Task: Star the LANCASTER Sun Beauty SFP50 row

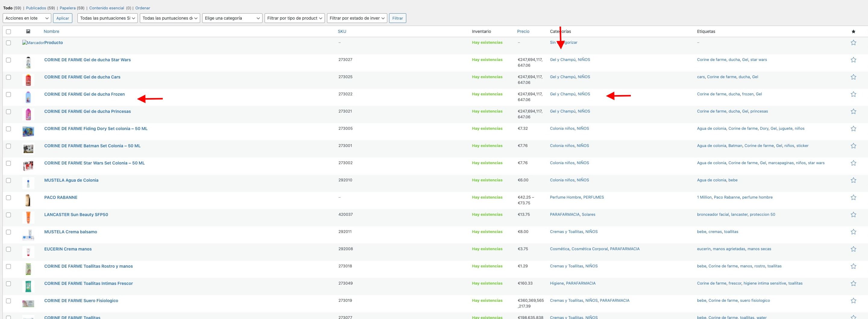Action: click(853, 215)
